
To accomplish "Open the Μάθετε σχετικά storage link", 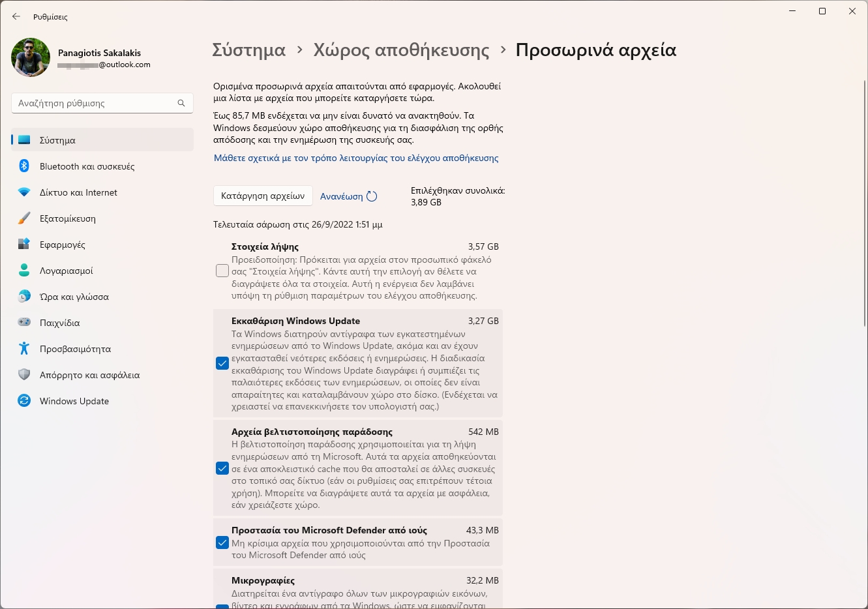I will click(355, 158).
